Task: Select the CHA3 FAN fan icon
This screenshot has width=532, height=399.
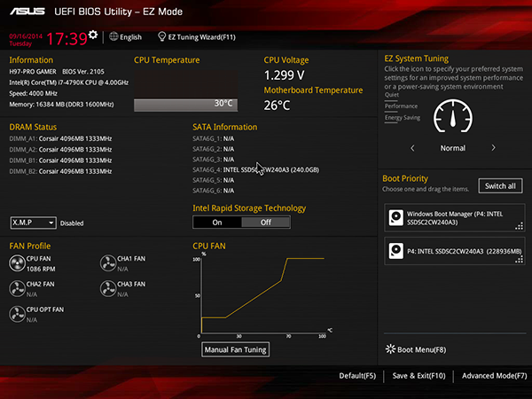Action: (x=108, y=289)
